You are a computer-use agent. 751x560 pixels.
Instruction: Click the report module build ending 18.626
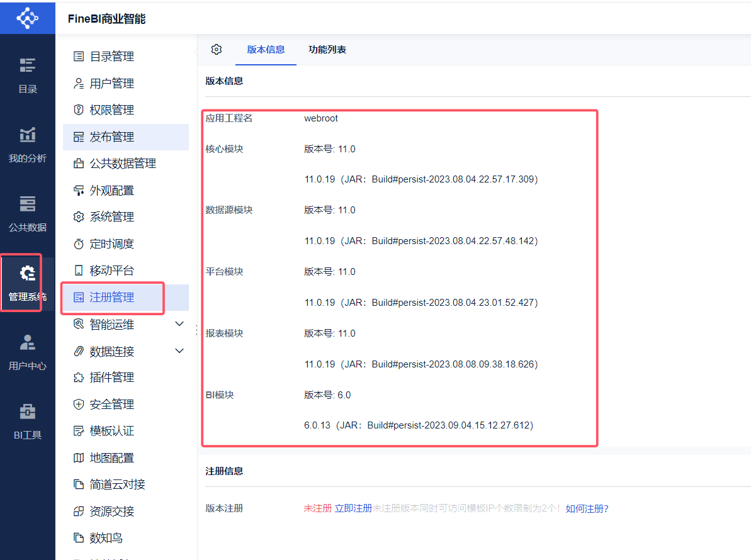421,364
